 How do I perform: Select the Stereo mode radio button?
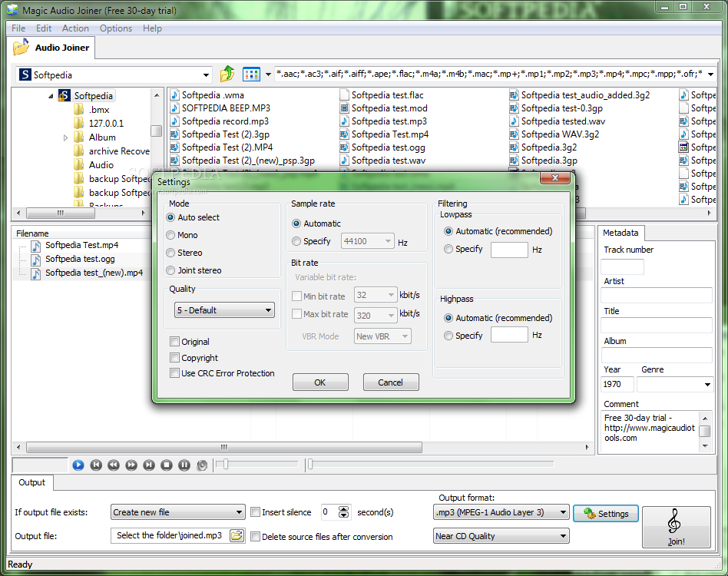(170, 253)
